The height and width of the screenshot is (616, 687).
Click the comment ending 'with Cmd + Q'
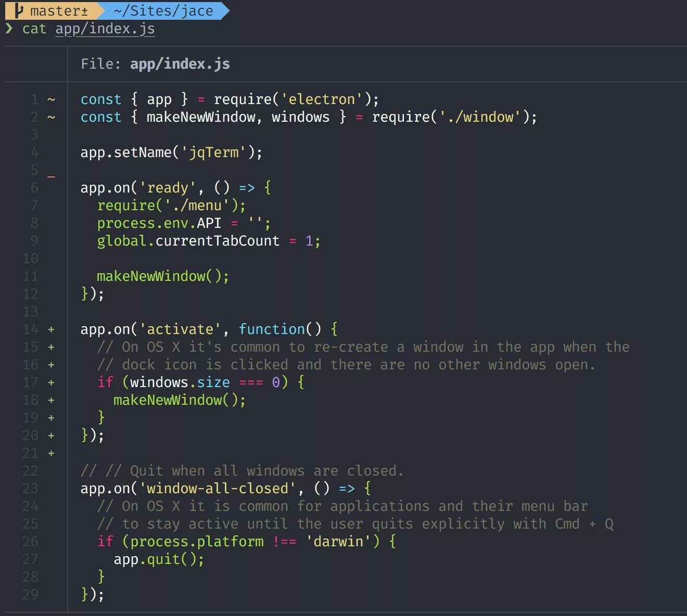point(355,524)
